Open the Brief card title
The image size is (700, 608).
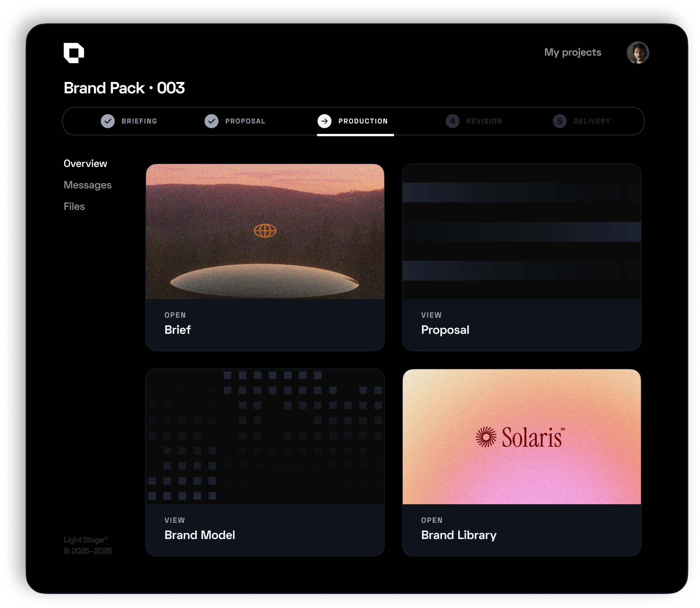coord(177,330)
